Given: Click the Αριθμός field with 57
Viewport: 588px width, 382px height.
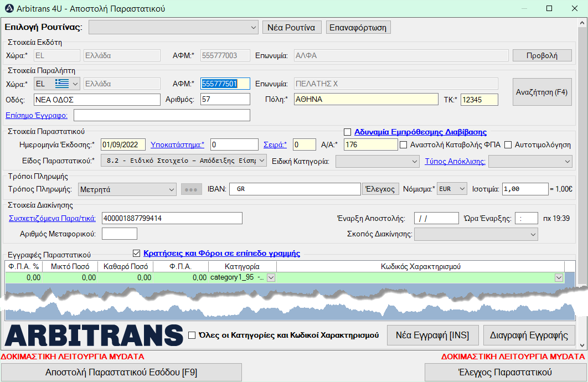Looking at the screenshot, I should 225,99.
